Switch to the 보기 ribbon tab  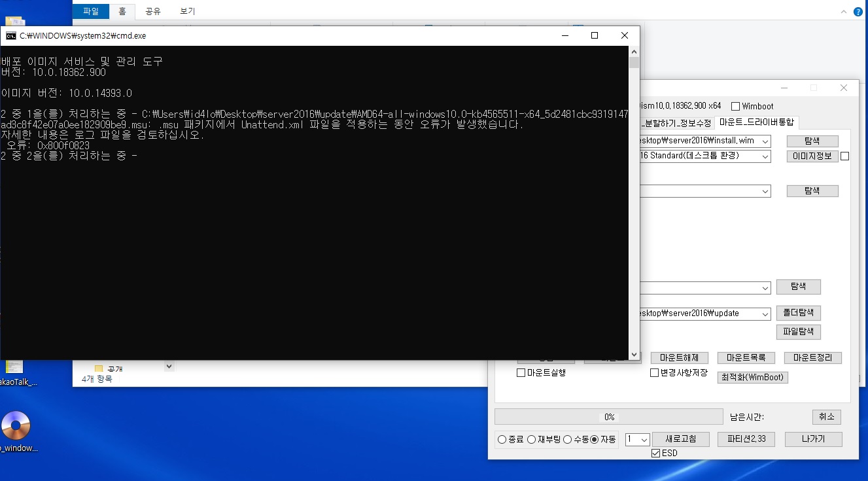pos(188,11)
